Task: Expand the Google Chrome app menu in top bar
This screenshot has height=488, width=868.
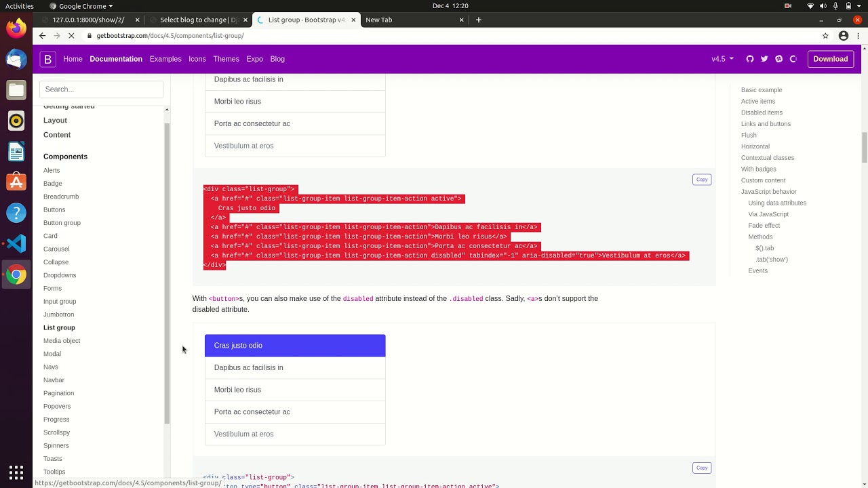Action: pyautogui.click(x=85, y=6)
